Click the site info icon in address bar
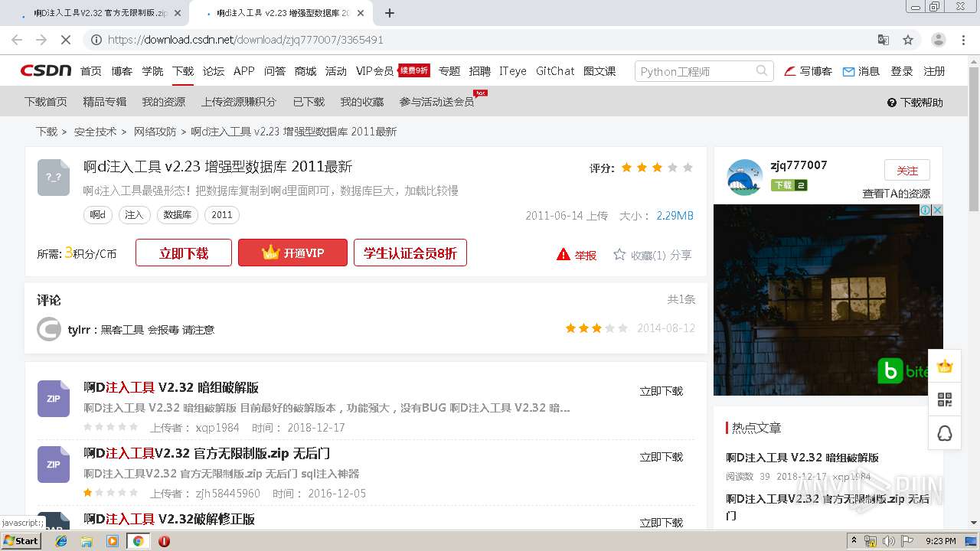Image resolution: width=980 pixels, height=551 pixels. (96, 40)
